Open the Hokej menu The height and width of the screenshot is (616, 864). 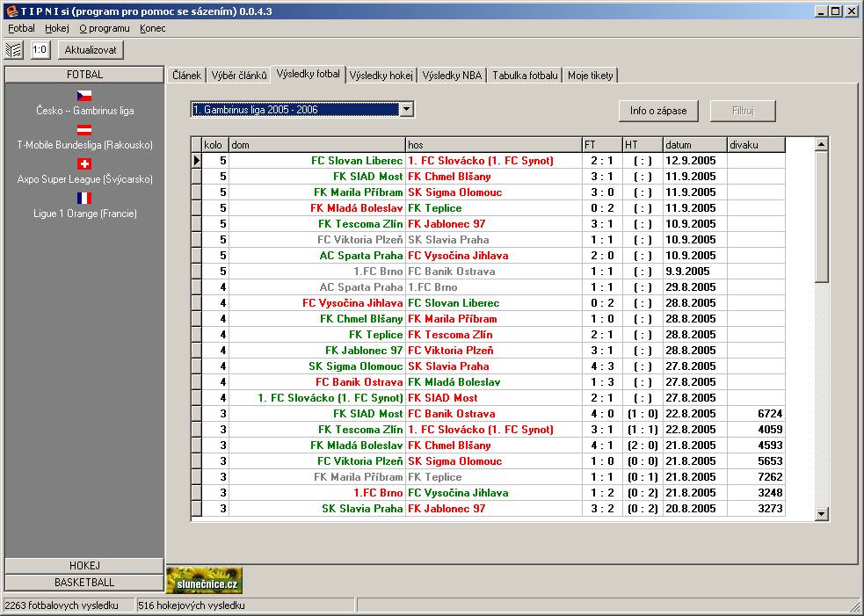click(57, 28)
